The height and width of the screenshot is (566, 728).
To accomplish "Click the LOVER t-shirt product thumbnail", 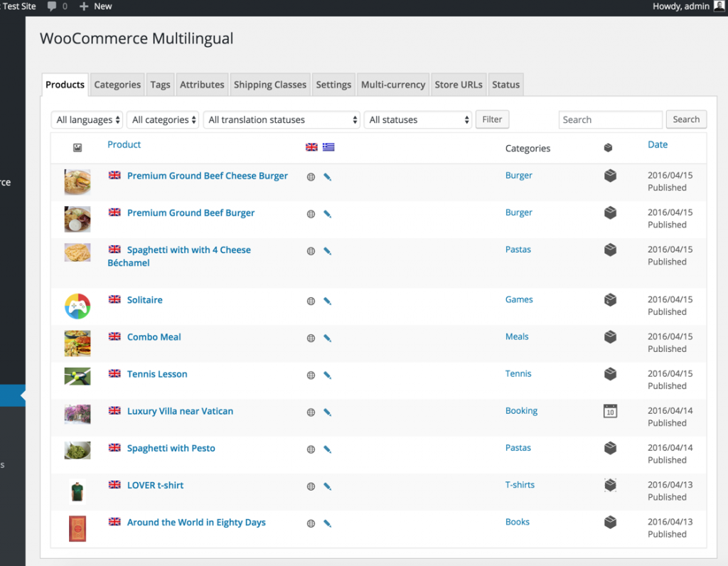I will [77, 491].
